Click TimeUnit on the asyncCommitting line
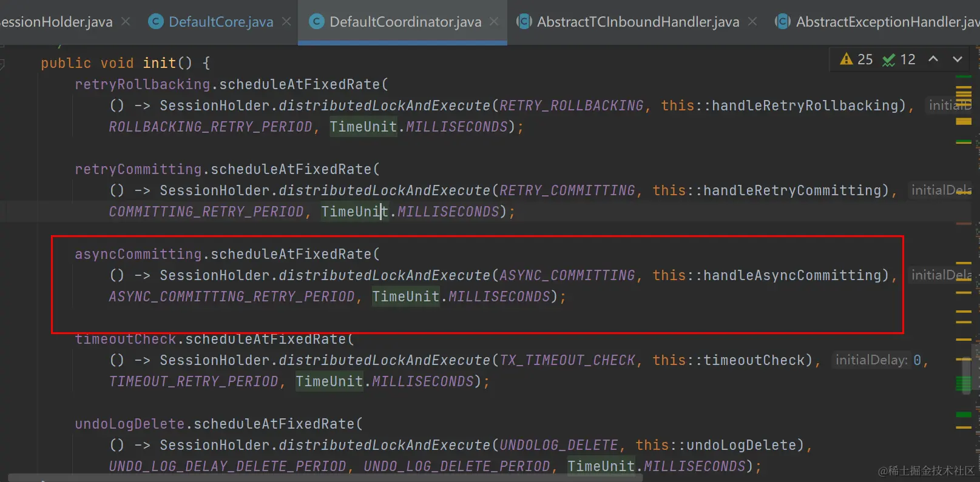Viewport: 980px width, 482px height. pos(405,296)
